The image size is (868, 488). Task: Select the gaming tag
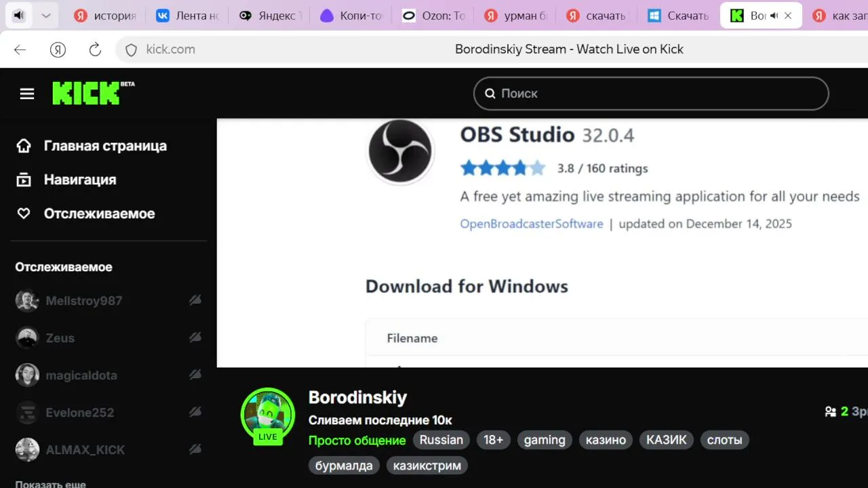point(545,440)
